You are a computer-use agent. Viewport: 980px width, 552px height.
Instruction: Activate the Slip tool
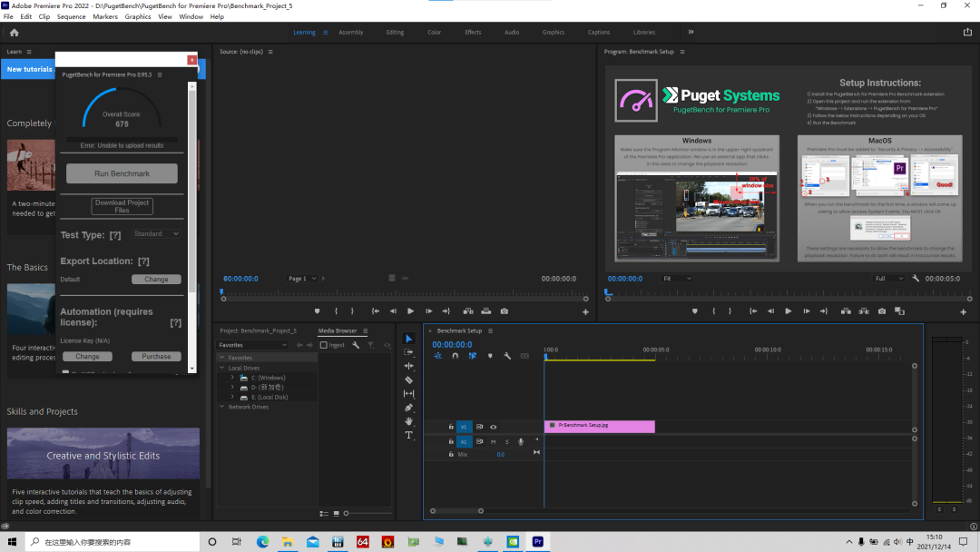(x=408, y=394)
